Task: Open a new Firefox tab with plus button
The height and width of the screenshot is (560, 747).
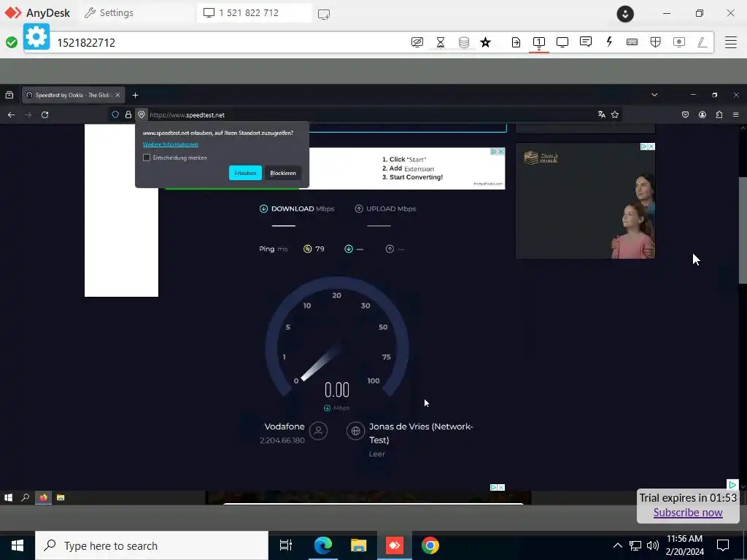Action: coord(135,96)
